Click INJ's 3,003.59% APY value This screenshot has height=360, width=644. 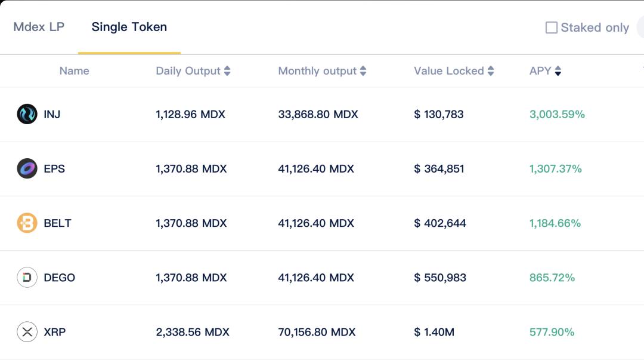tap(557, 114)
